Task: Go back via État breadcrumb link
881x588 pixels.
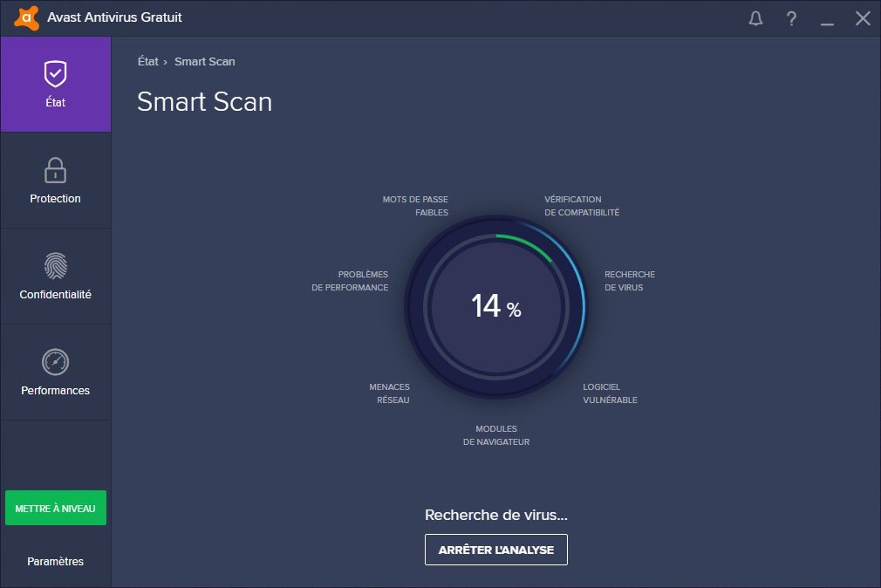Action: coord(147,61)
